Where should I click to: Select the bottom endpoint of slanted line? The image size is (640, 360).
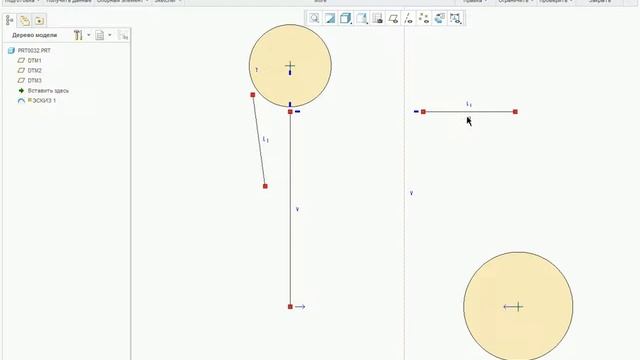tap(265, 186)
